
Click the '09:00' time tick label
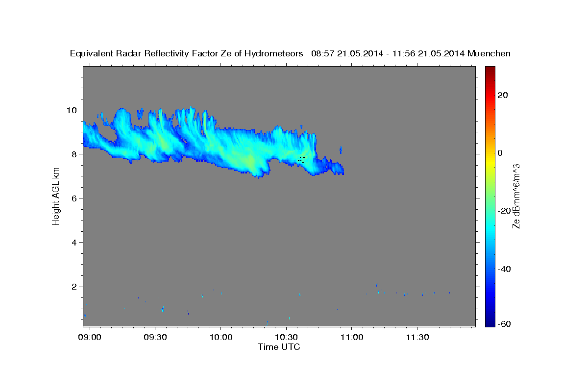click(90, 338)
